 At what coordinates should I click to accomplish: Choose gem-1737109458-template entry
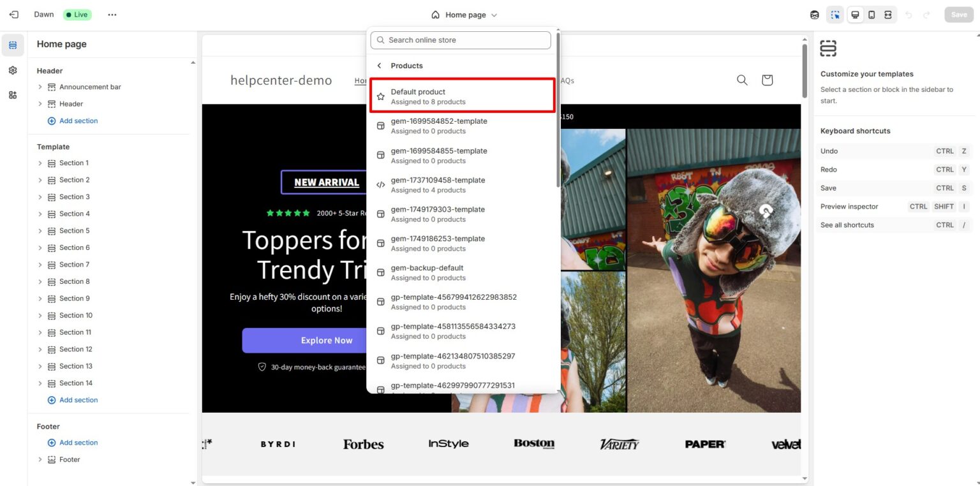tap(463, 185)
